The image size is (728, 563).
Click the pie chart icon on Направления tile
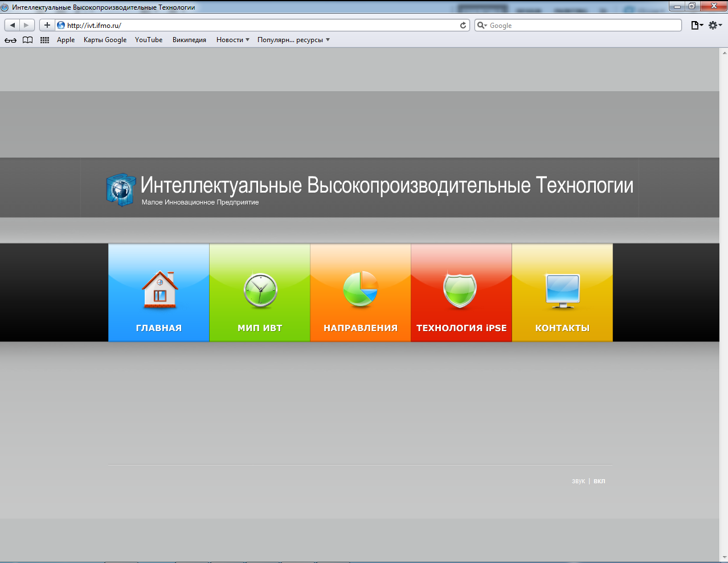point(360,288)
